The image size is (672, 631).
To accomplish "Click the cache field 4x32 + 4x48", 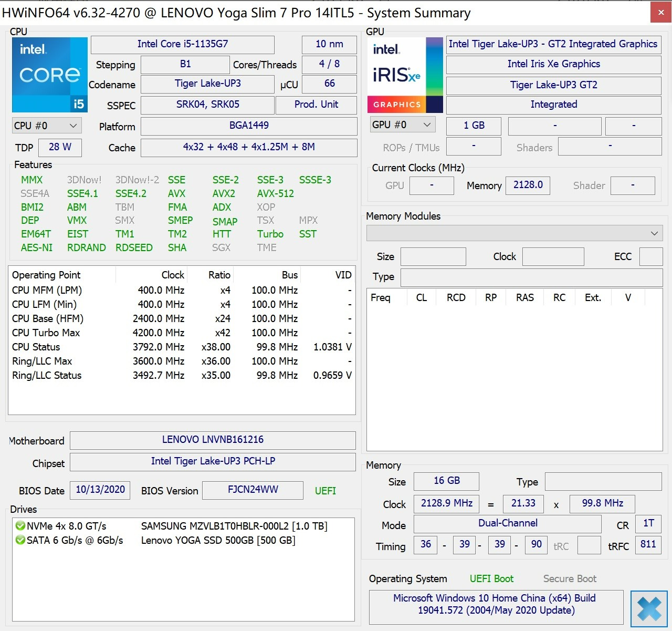I will coord(249,147).
